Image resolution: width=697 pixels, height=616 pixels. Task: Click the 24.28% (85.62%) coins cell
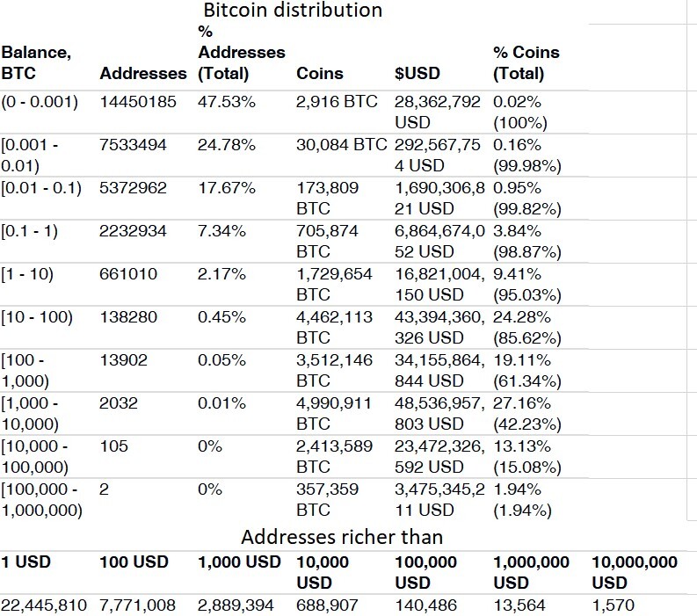pos(527,328)
